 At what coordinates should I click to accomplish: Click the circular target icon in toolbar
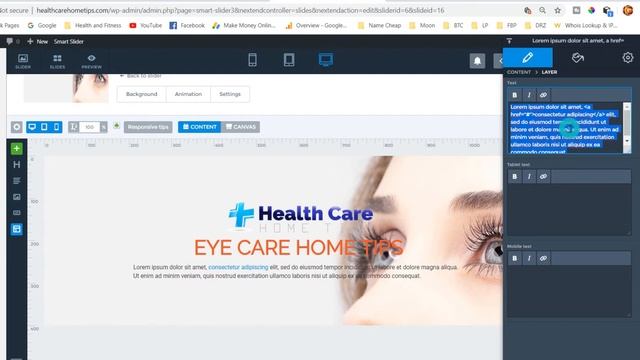coord(17,127)
